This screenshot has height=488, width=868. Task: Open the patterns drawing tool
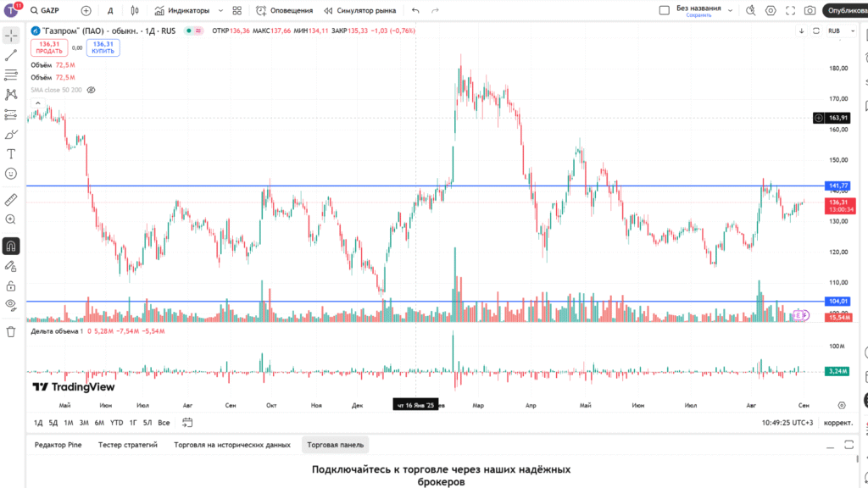tap(11, 95)
